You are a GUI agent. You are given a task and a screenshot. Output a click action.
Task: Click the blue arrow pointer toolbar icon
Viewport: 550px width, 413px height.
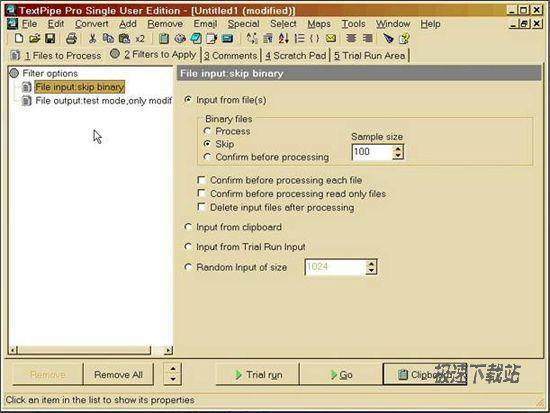(x=388, y=38)
